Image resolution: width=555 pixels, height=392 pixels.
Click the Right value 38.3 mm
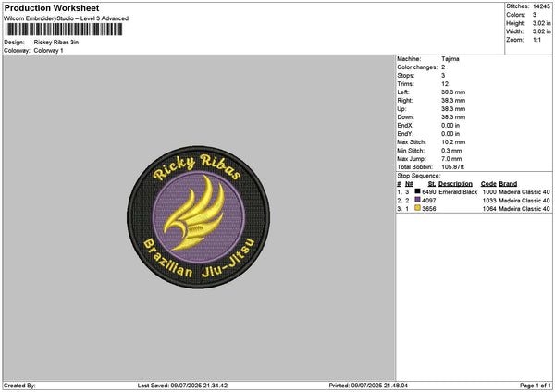tap(453, 101)
